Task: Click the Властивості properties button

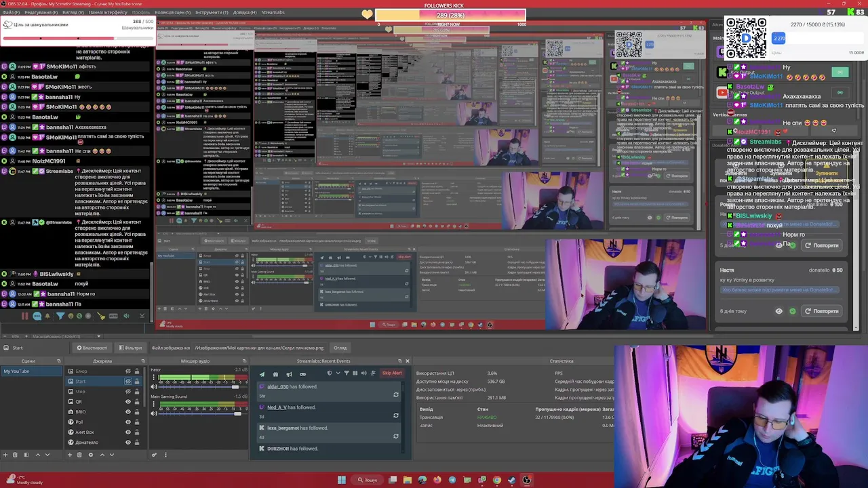Action: pyautogui.click(x=92, y=348)
